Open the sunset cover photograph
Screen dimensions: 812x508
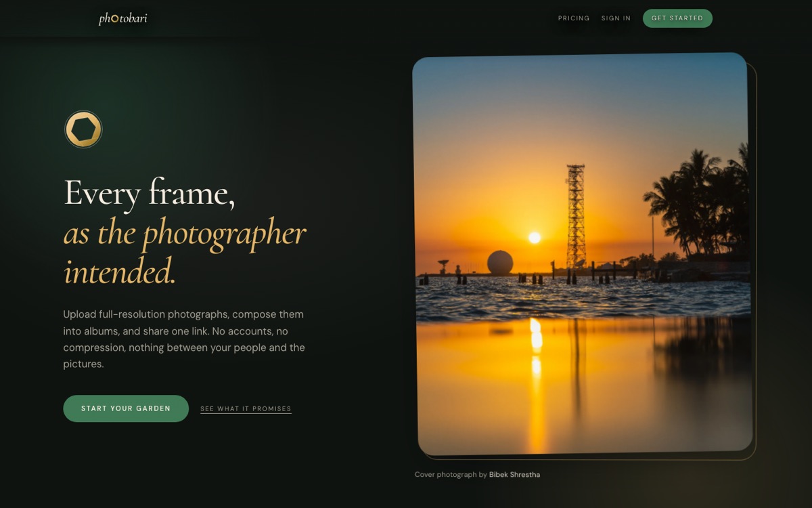pos(583,254)
